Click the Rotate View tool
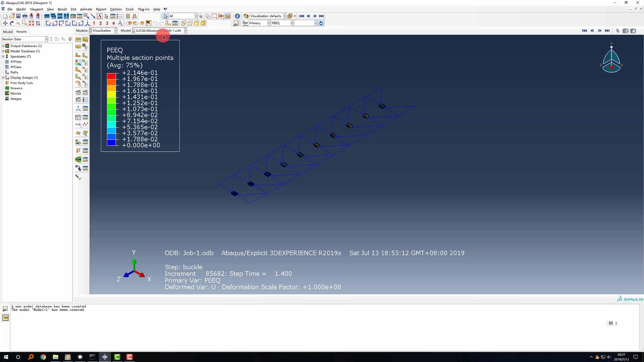 12,23
